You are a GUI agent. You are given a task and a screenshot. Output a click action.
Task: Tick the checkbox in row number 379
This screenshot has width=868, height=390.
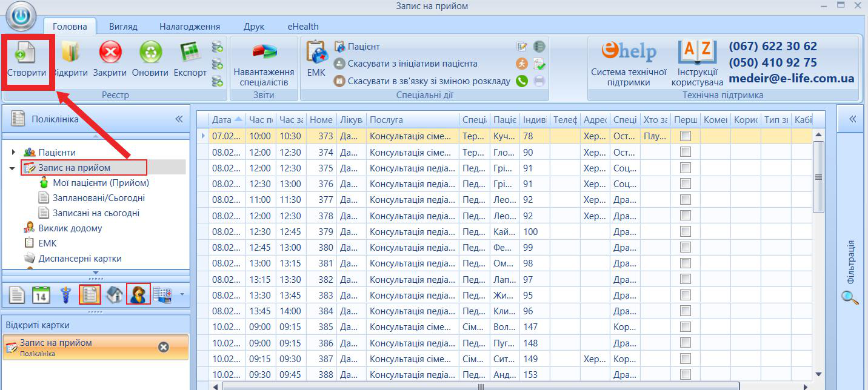coord(686,231)
